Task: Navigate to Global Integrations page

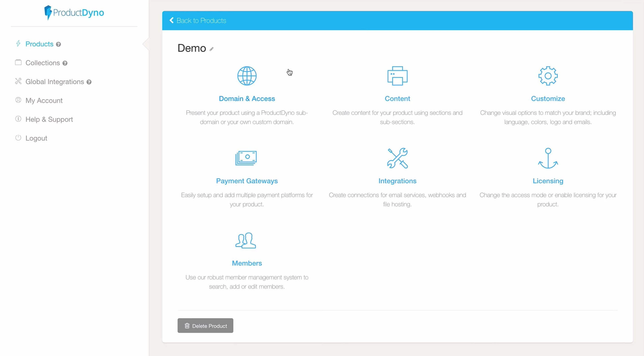Action: [55, 82]
